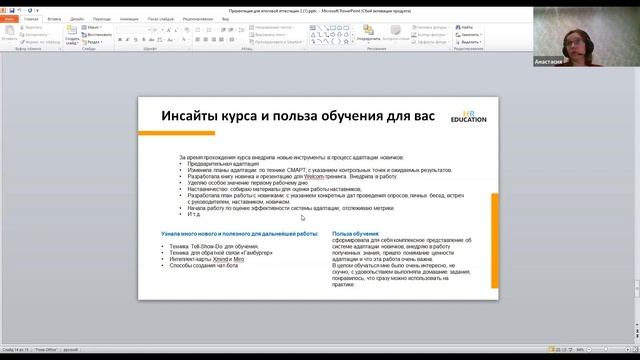640x360 pixels.
Task: Open the Customize Quick Access Toolbar arrow
Action: coord(38,11)
